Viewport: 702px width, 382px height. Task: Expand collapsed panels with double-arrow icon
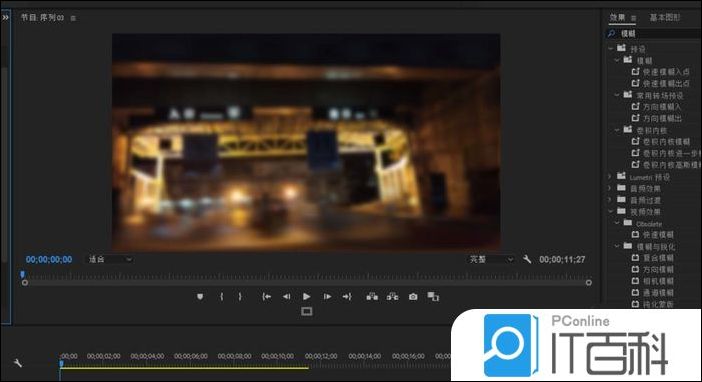coord(5,17)
